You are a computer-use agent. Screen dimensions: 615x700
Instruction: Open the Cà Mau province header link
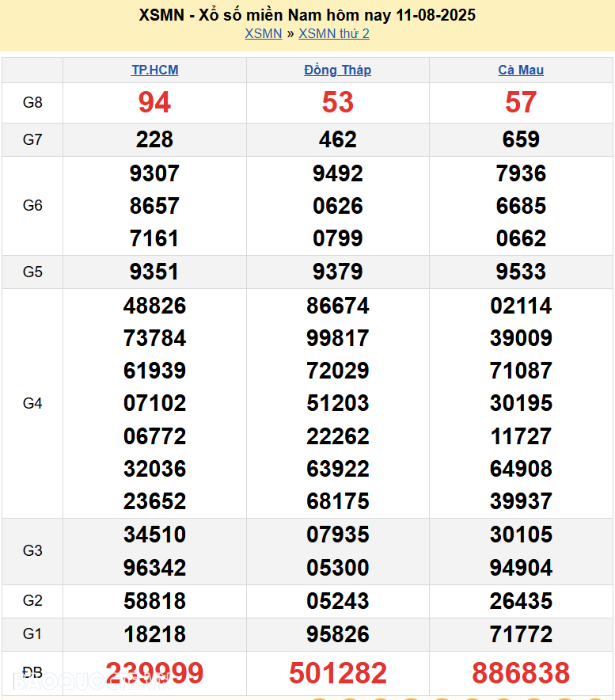(x=521, y=70)
